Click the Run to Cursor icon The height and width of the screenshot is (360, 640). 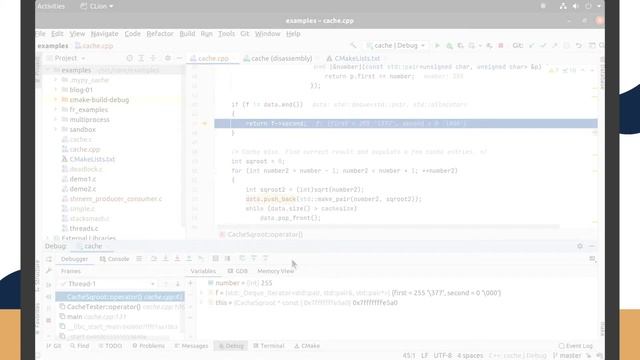click(200, 259)
